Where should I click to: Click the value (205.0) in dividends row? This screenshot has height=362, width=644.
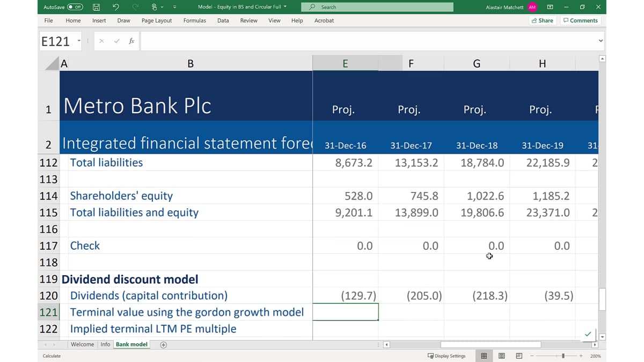pyautogui.click(x=424, y=295)
